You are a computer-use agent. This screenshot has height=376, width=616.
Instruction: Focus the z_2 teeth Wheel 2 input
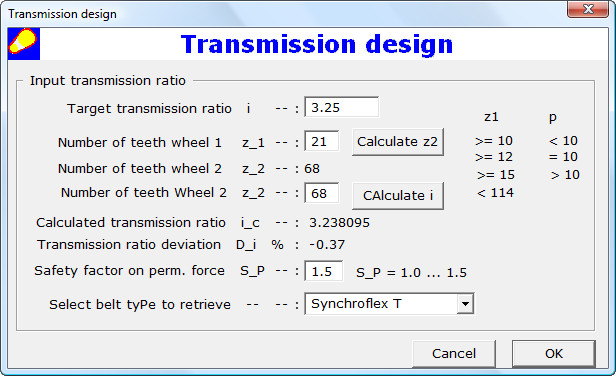tap(321, 193)
